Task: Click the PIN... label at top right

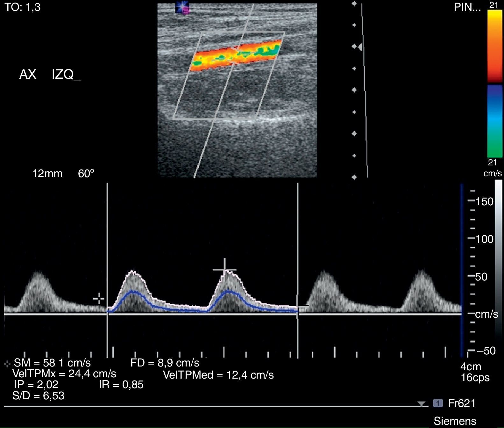Action: point(467,7)
